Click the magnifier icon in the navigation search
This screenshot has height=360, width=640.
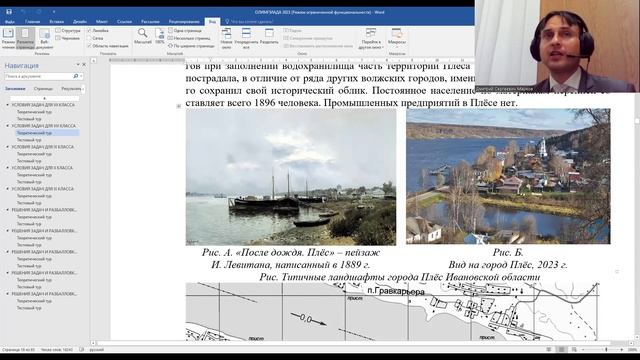(x=76, y=76)
